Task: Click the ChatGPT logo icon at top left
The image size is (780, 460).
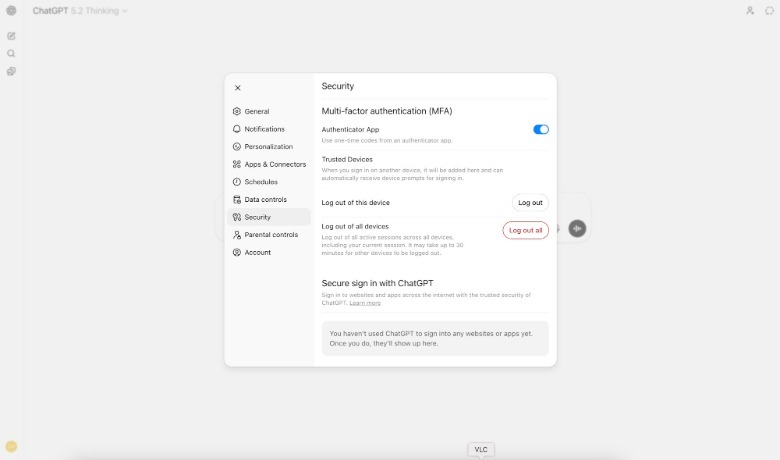Action: click(x=11, y=10)
